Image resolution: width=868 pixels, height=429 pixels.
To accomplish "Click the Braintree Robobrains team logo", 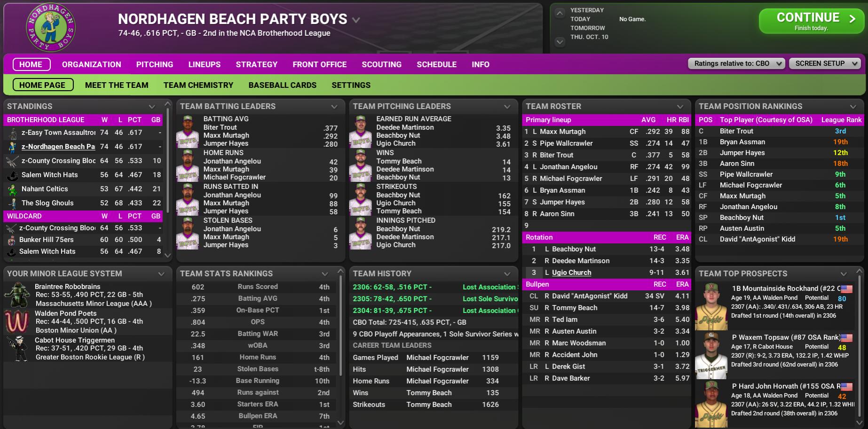I will pyautogui.click(x=17, y=295).
